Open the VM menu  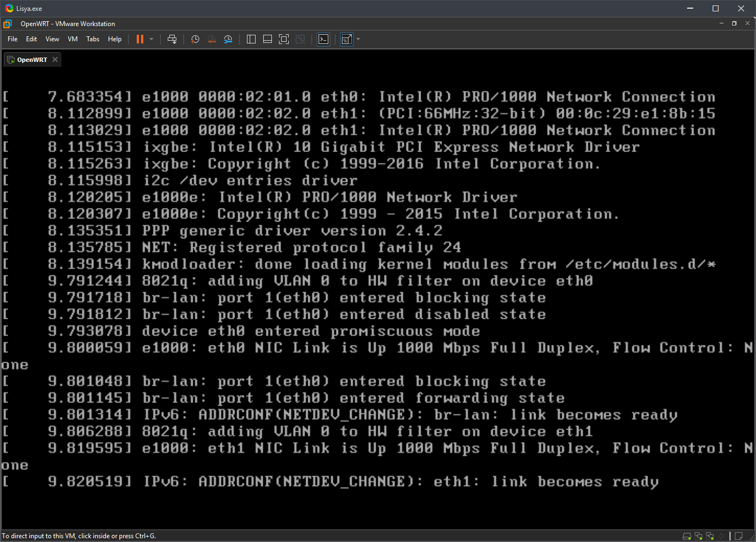pos(73,39)
